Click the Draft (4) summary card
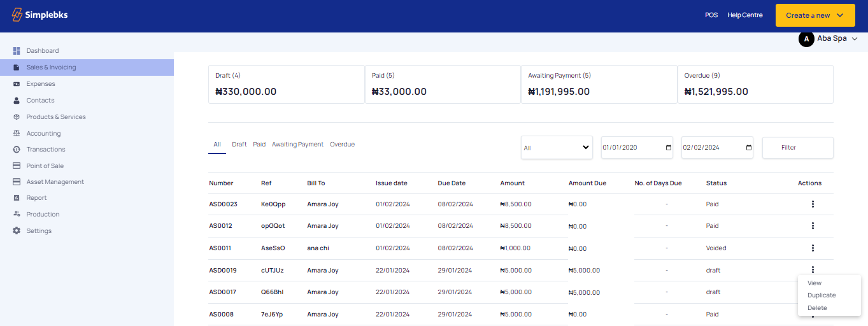 286,84
